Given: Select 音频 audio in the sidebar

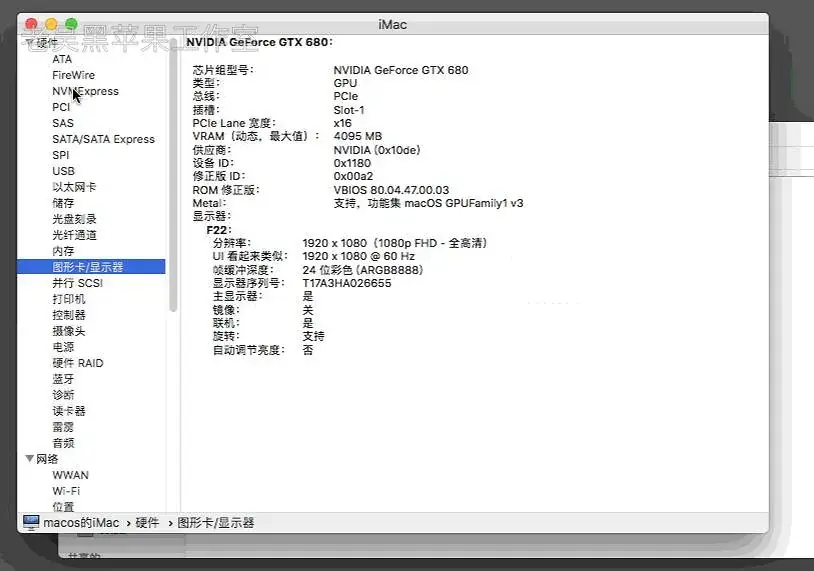Looking at the screenshot, I should point(63,443).
